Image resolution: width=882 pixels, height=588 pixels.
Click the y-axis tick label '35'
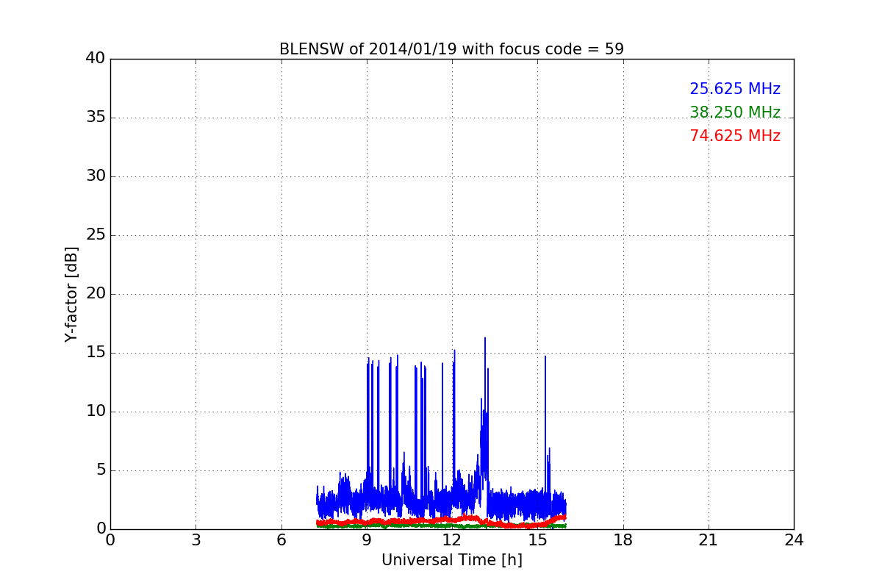[x=96, y=118]
